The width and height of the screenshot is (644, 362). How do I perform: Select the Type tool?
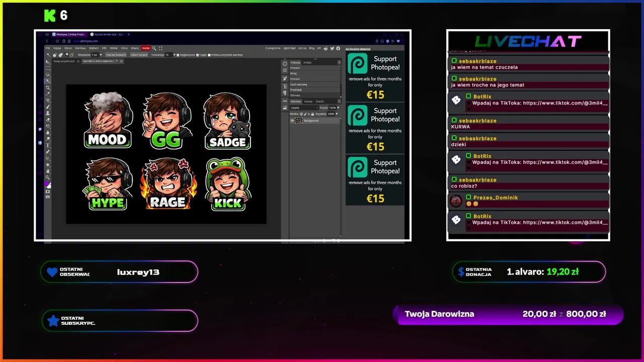pos(48,145)
